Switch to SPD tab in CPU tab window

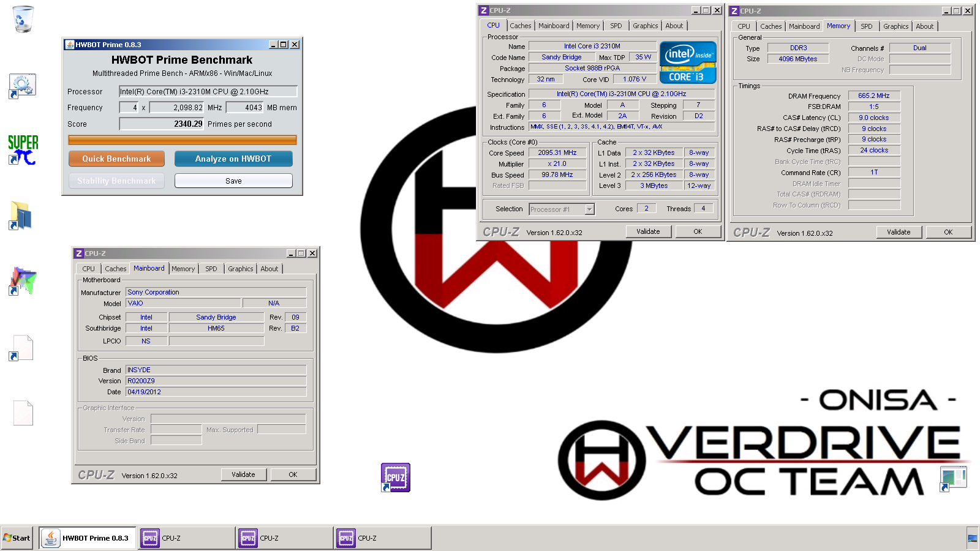click(616, 26)
